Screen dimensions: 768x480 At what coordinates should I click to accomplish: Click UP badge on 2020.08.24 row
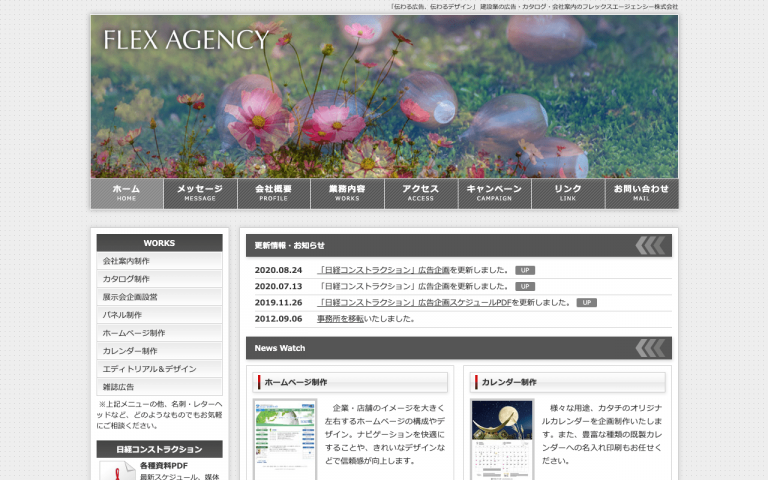click(x=525, y=270)
